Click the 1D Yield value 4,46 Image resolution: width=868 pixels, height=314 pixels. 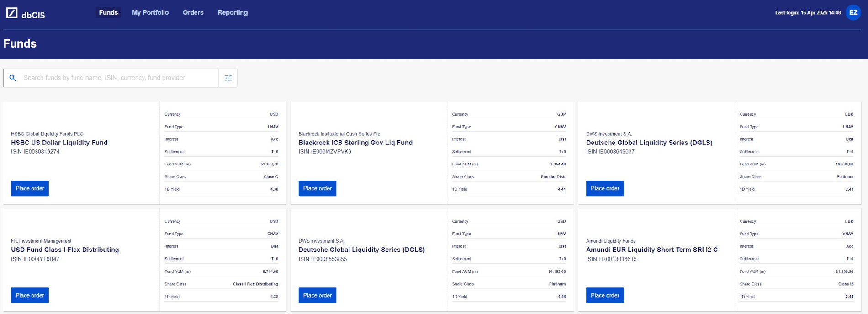tap(561, 297)
